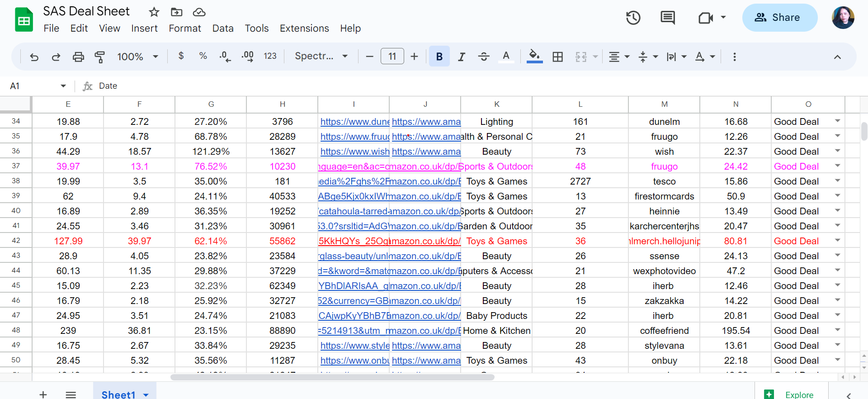Undo the last action
The height and width of the screenshot is (399, 868).
(34, 57)
